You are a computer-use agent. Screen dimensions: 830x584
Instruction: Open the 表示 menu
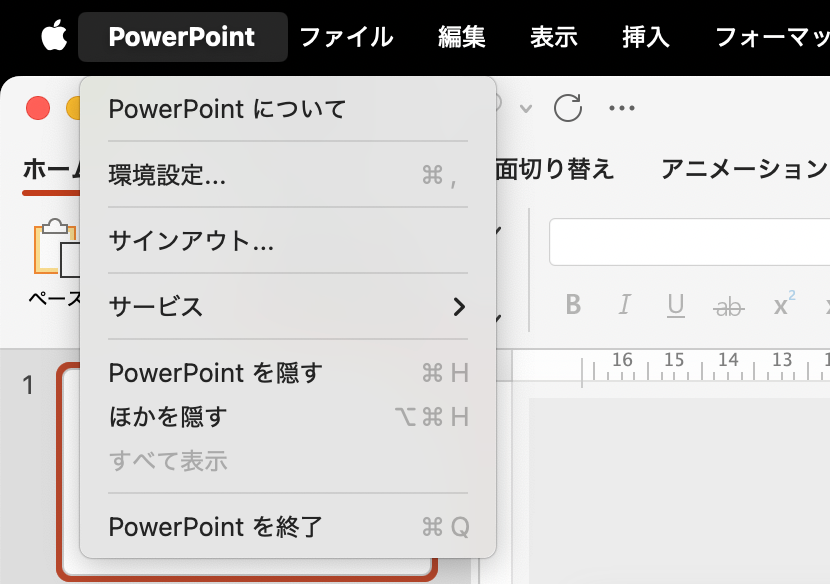(x=554, y=37)
